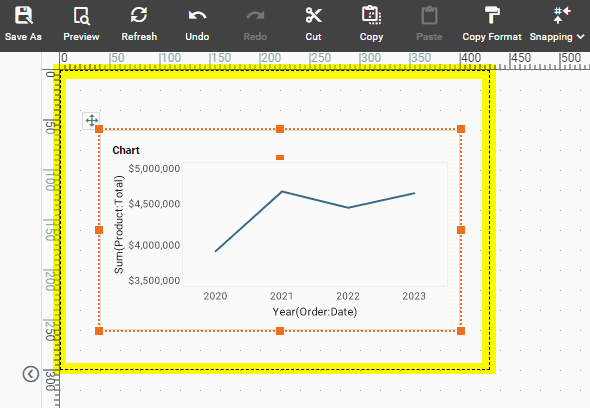The width and height of the screenshot is (590, 408).
Task: Click the 2021 x-axis label
Action: [x=281, y=296]
